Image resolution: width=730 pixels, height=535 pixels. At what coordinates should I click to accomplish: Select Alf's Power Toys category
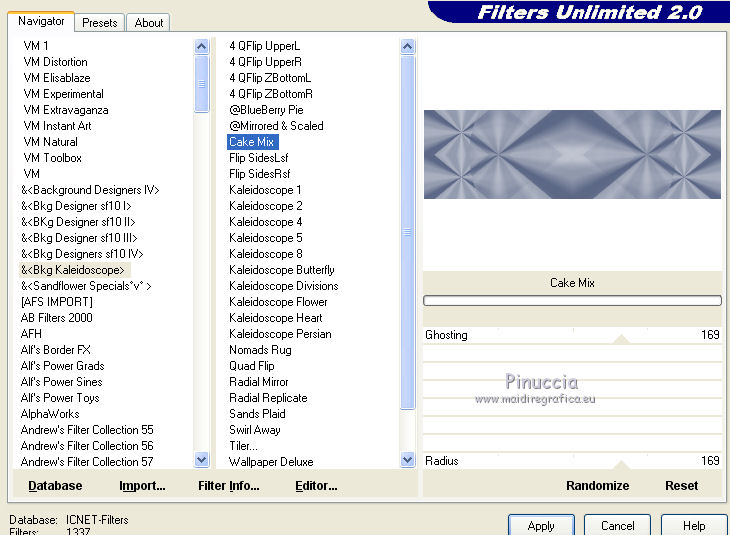point(60,398)
